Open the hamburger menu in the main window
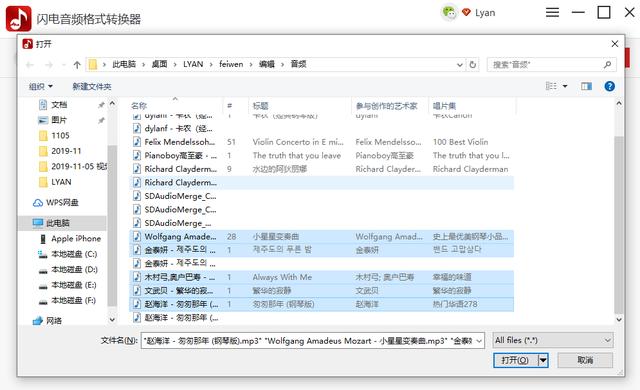640x390 pixels. click(x=552, y=12)
